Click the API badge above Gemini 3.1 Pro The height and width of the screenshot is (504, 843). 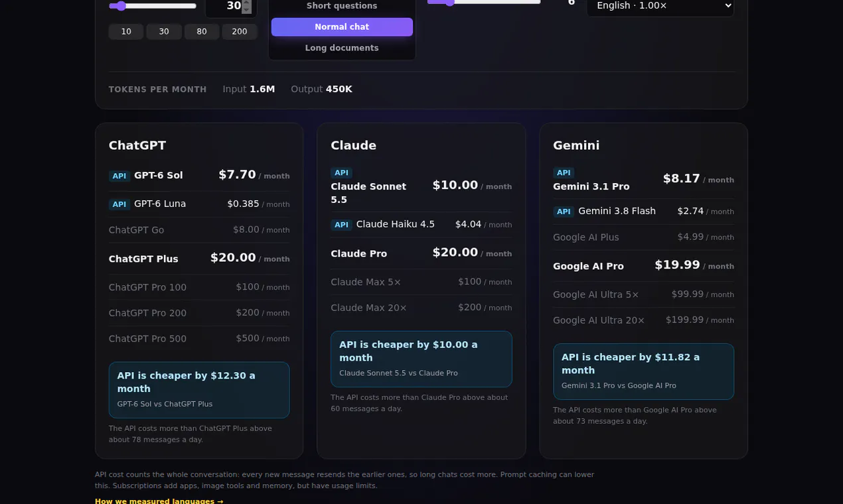(564, 172)
